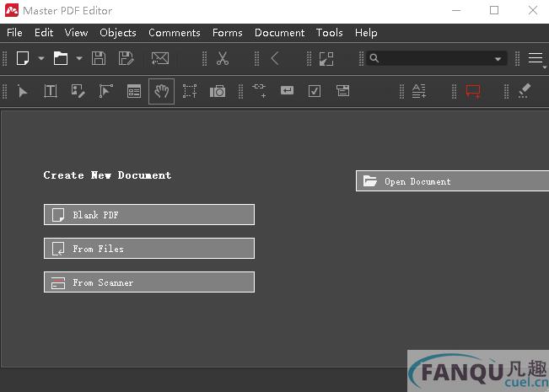
Task: Open the search options dropdown arrow
Action: [x=498, y=59]
